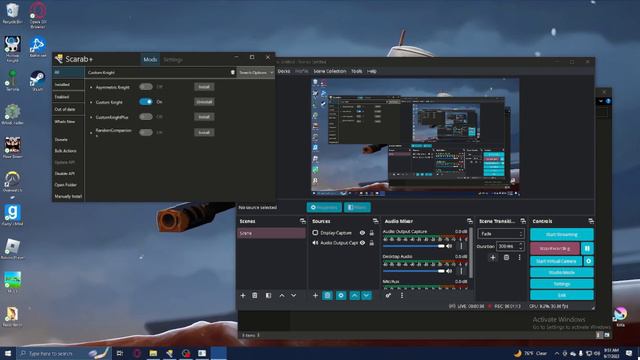Open the Scene Collection menu
The width and height of the screenshot is (640, 360).
(330, 71)
